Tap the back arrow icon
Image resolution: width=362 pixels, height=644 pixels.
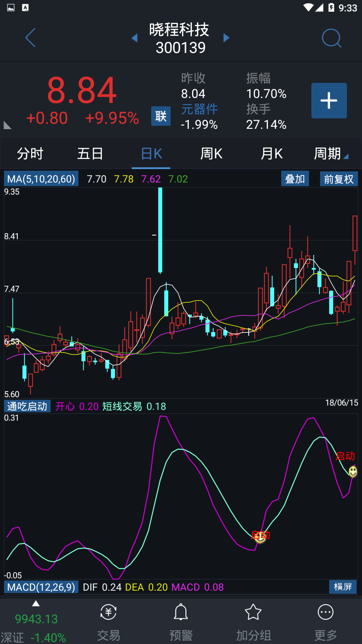pyautogui.click(x=30, y=38)
